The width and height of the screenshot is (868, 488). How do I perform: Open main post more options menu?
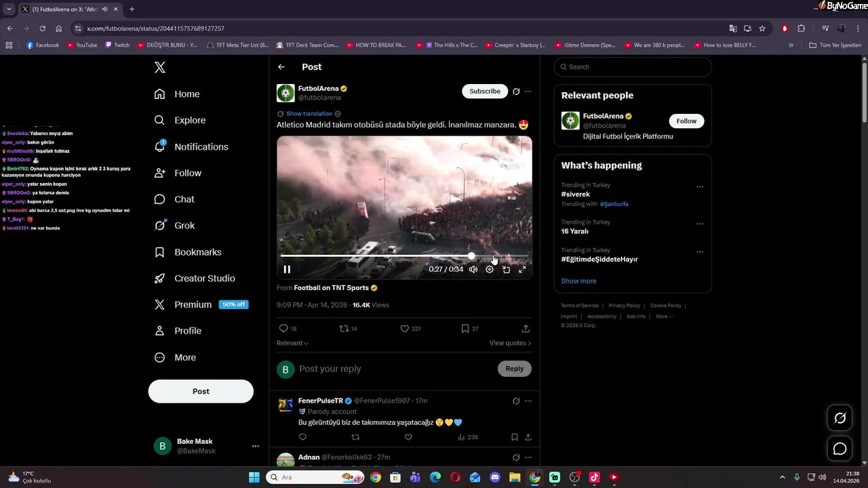[x=528, y=91]
